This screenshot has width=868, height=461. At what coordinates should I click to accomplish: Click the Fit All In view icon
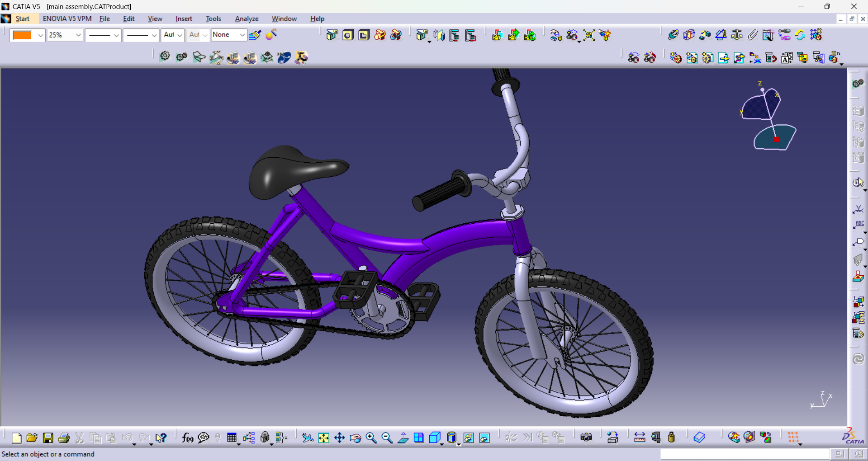(323, 437)
